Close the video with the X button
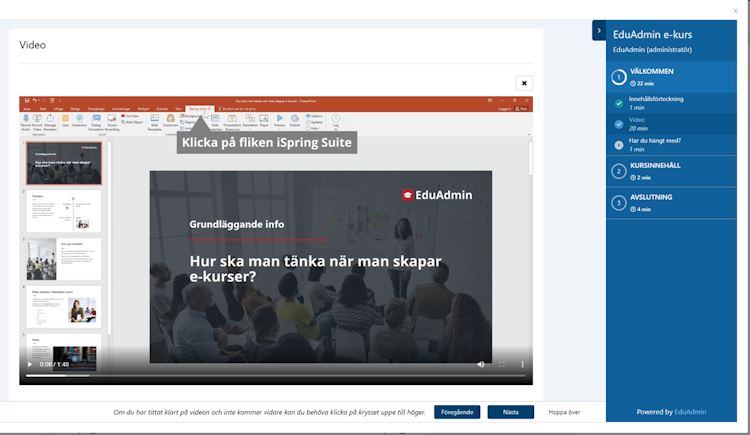The width and height of the screenshot is (750, 435). point(524,83)
